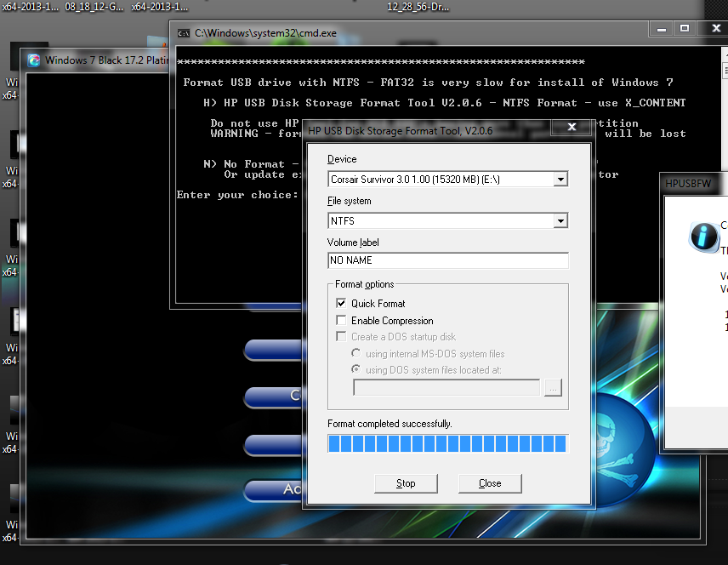Viewport: 728px width, 565px height.
Task: Click the Stop button
Action: point(406,483)
